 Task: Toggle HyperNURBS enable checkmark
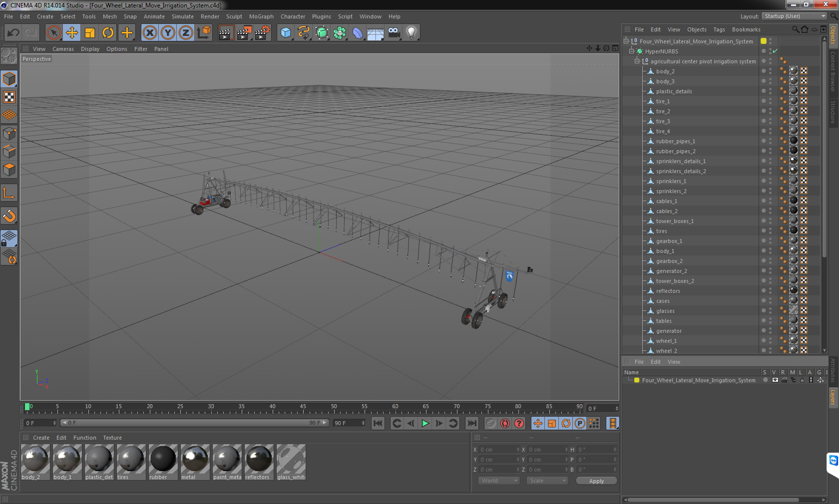tap(775, 51)
